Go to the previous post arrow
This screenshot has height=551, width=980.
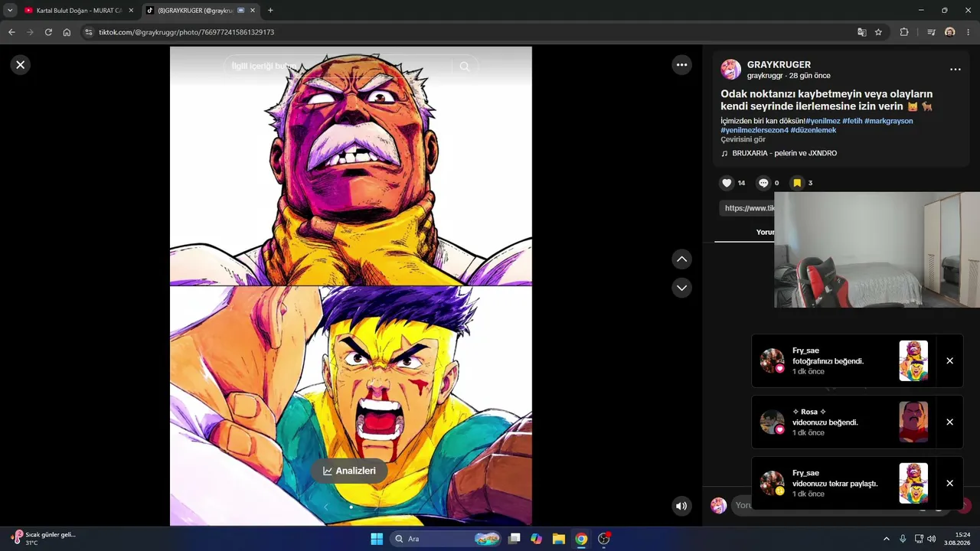pyautogui.click(x=682, y=259)
